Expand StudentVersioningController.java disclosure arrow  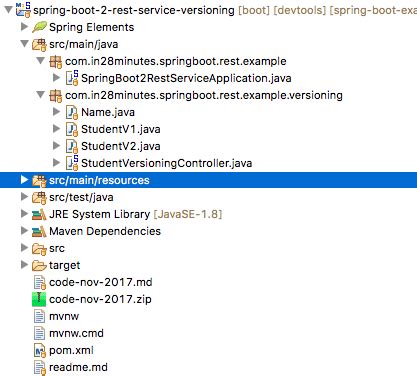57,162
